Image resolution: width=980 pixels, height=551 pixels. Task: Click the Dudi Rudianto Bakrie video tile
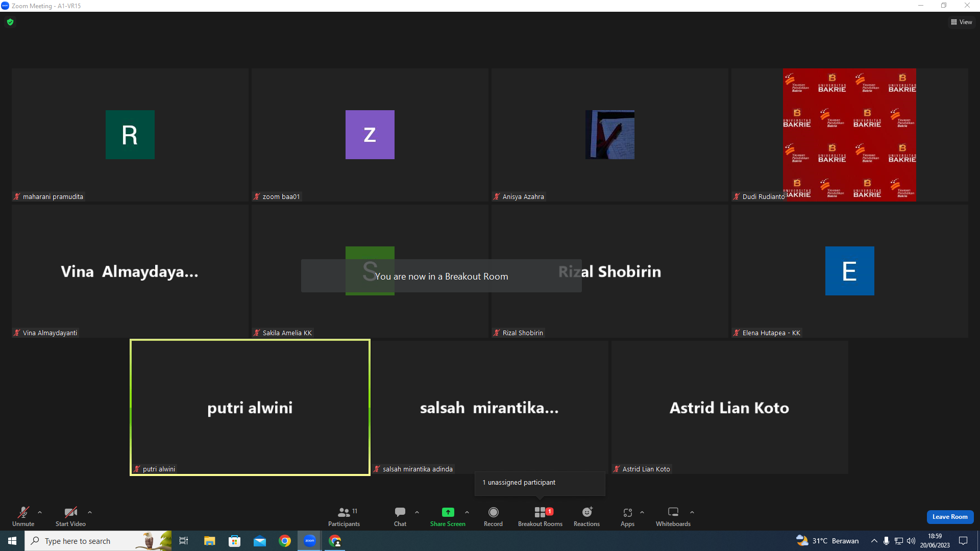coord(849,135)
